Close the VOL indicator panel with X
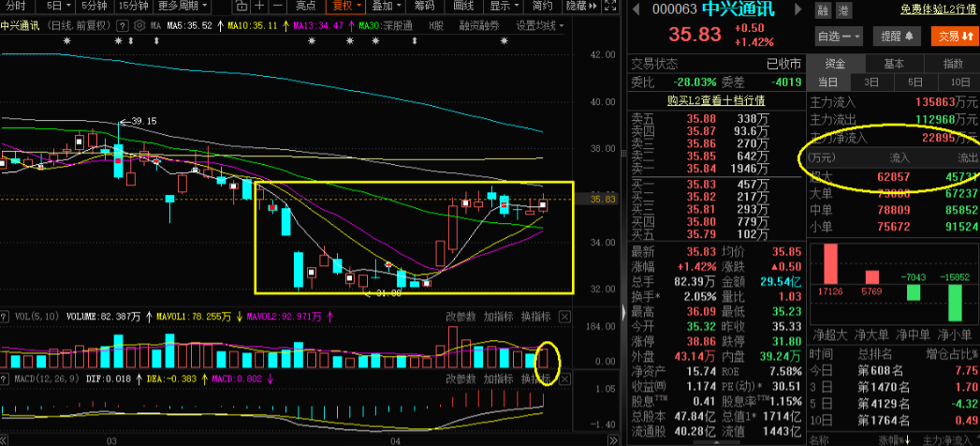Image resolution: width=980 pixels, height=446 pixels. (564, 317)
